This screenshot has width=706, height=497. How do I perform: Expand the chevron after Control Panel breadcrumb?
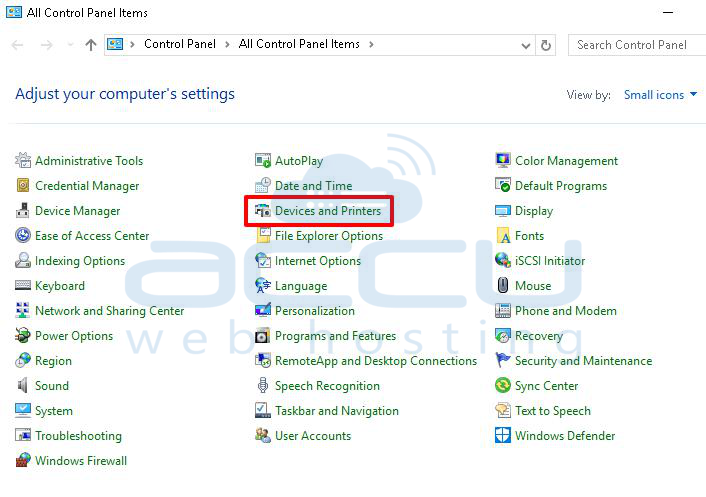tap(227, 44)
